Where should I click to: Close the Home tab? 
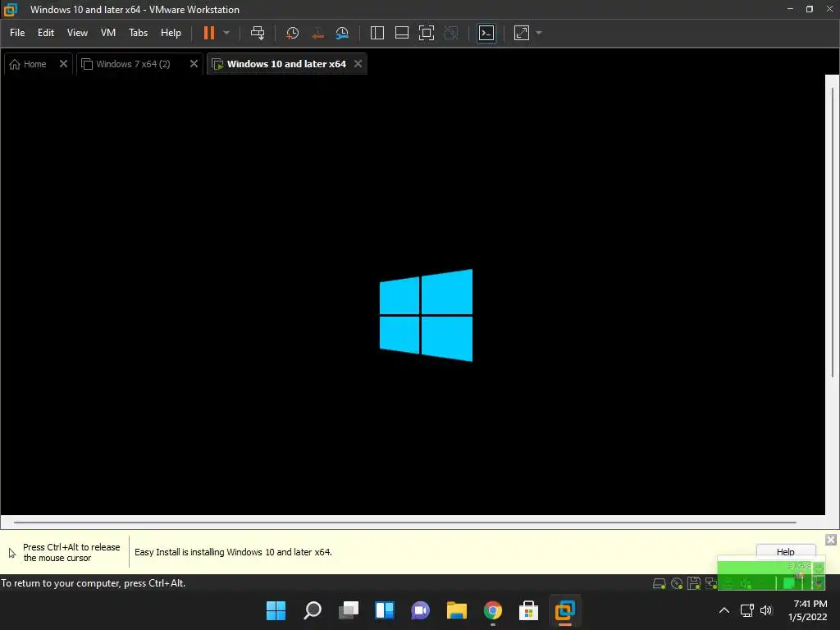coord(63,64)
